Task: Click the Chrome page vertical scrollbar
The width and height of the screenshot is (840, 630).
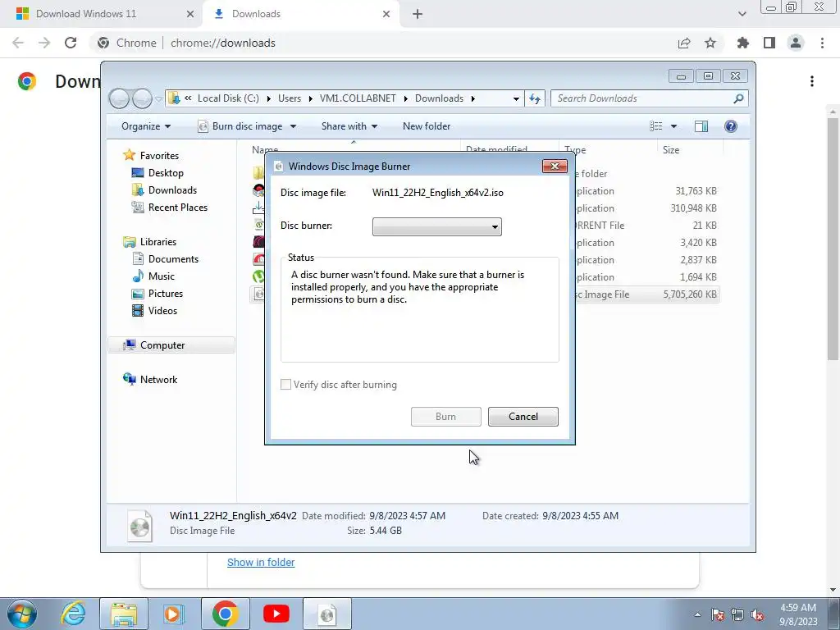Action: (x=833, y=239)
